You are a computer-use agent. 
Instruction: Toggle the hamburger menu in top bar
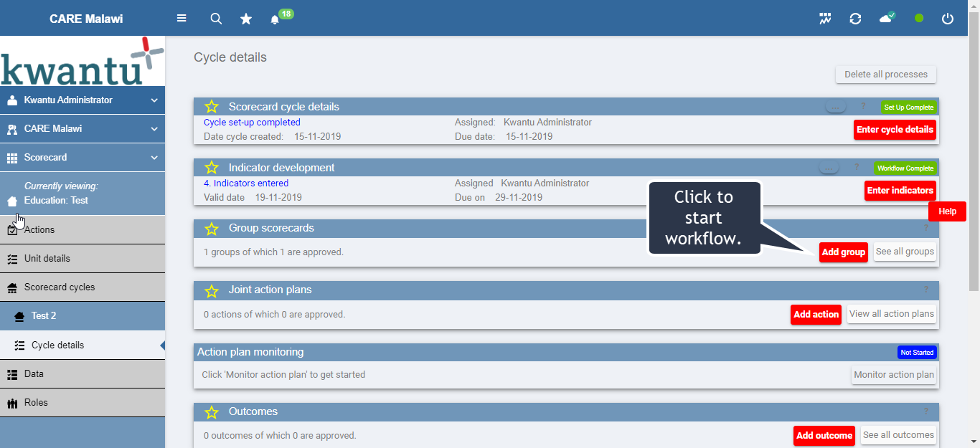182,19
